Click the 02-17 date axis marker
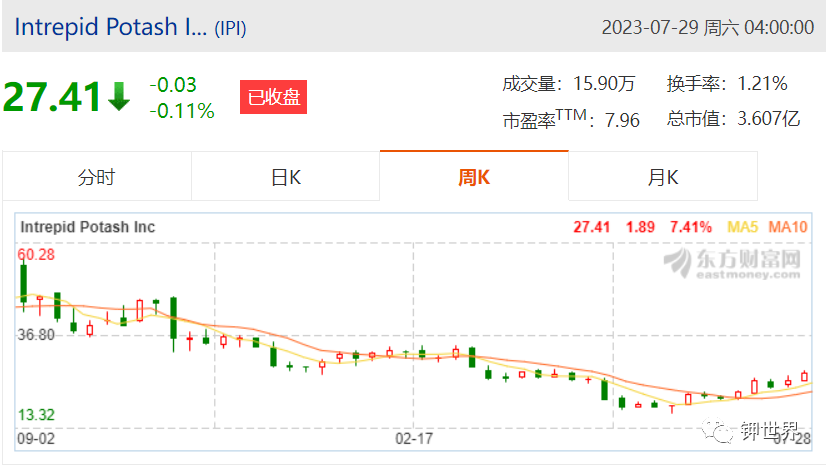This screenshot has height=467, width=826. [414, 439]
